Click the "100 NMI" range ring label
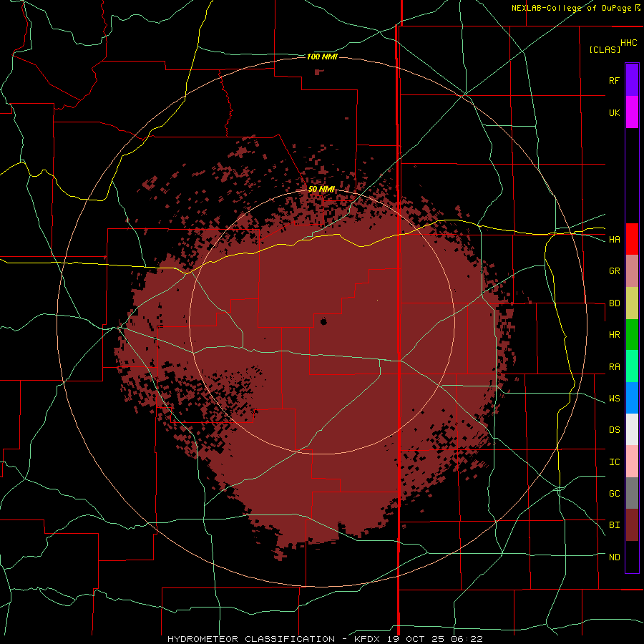Viewport: 644px width, 644px height. tap(322, 57)
